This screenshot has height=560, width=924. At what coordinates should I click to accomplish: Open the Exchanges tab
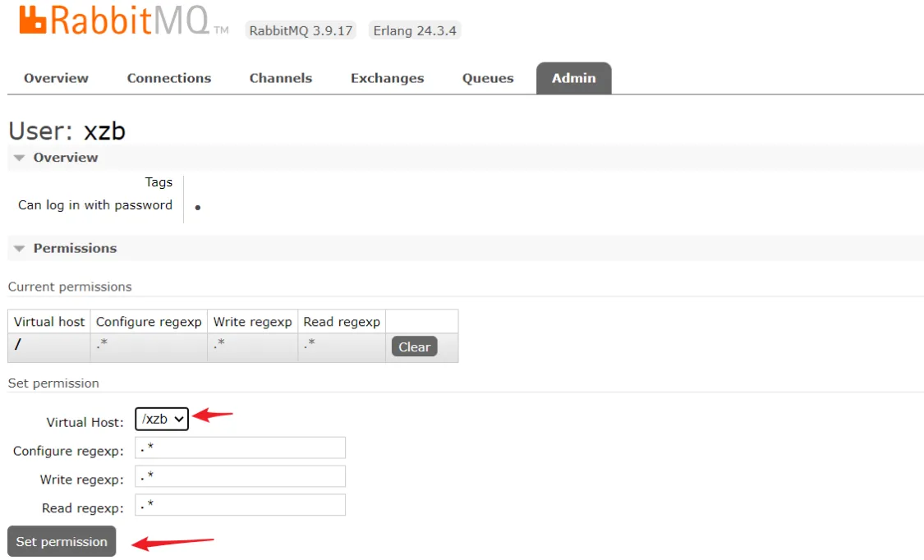tap(387, 78)
